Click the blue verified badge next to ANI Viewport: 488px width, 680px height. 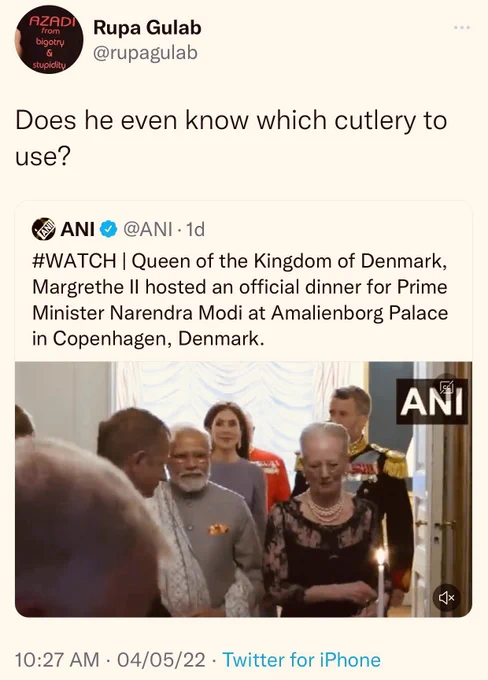tap(108, 229)
